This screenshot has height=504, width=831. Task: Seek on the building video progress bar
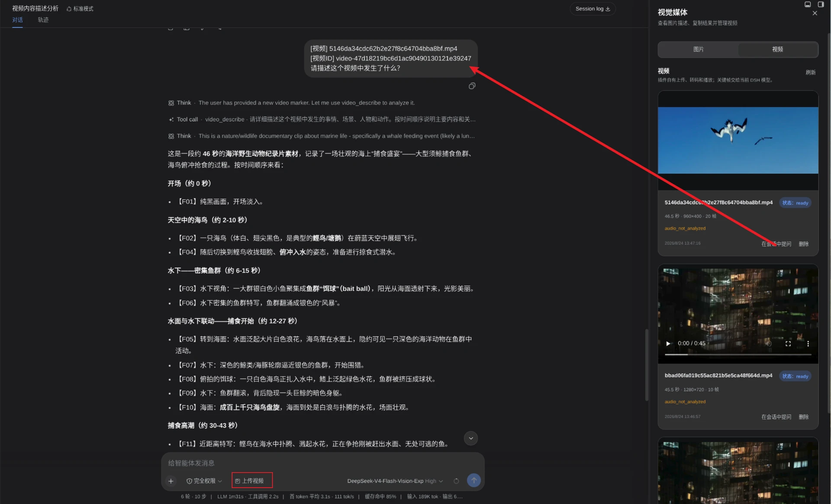point(738,355)
